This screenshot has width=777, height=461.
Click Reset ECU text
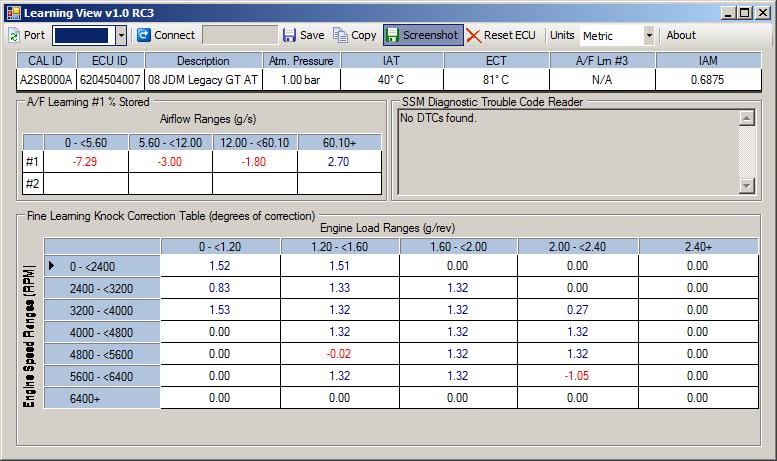tap(509, 35)
